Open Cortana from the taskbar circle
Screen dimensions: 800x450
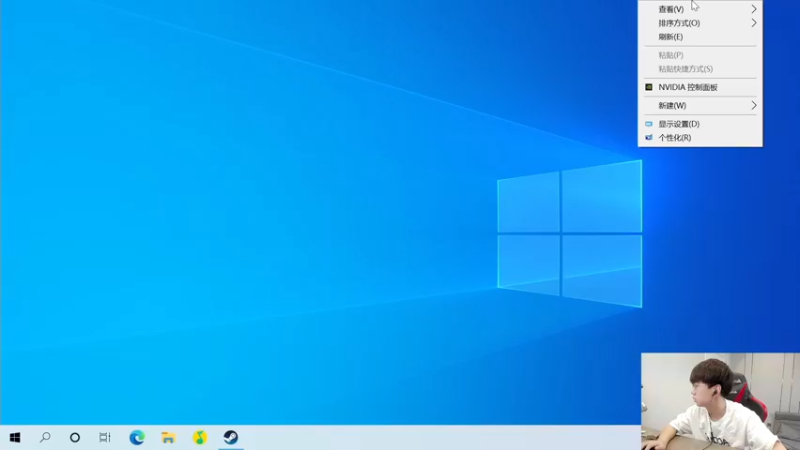pos(75,437)
